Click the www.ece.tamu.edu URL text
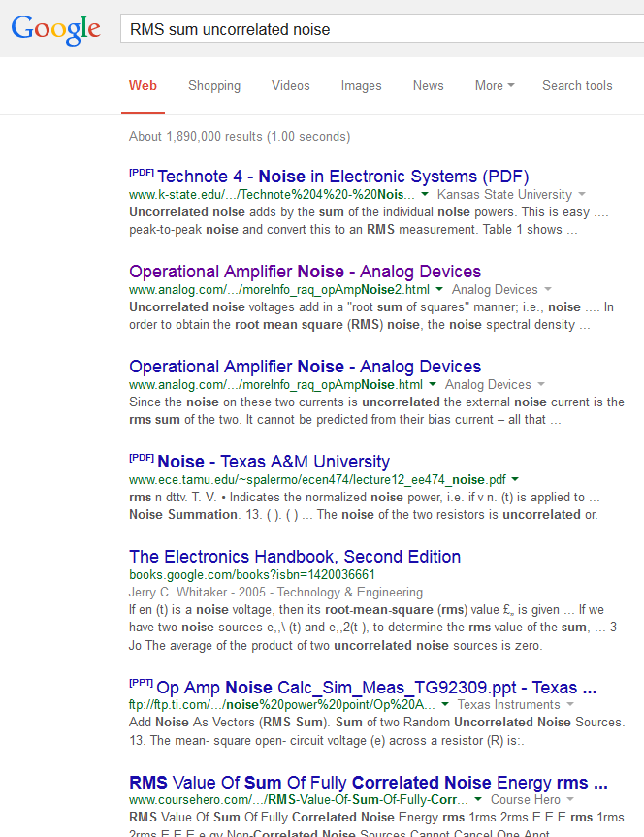Image resolution: width=644 pixels, height=837 pixels. coord(318,479)
